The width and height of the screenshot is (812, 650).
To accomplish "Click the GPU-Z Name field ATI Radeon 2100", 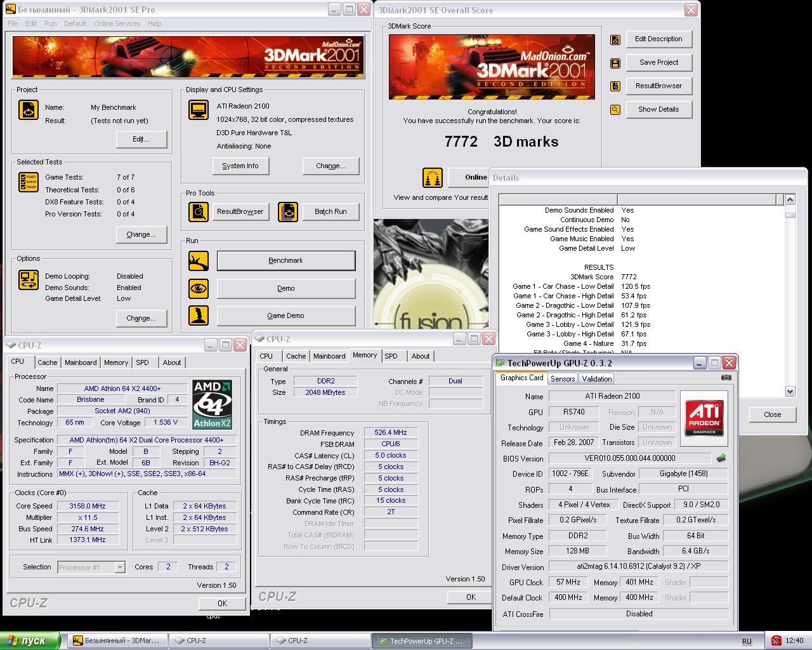I will click(x=612, y=396).
